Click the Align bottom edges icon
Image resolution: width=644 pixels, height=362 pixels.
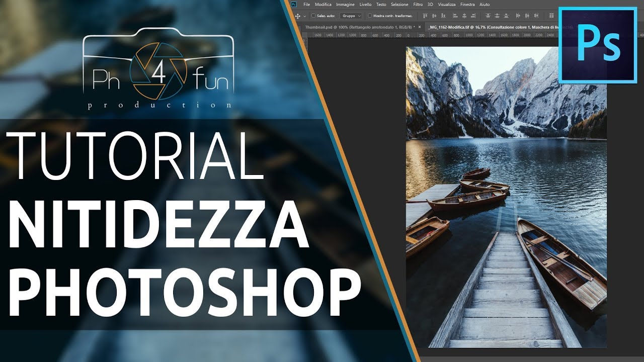[443, 16]
